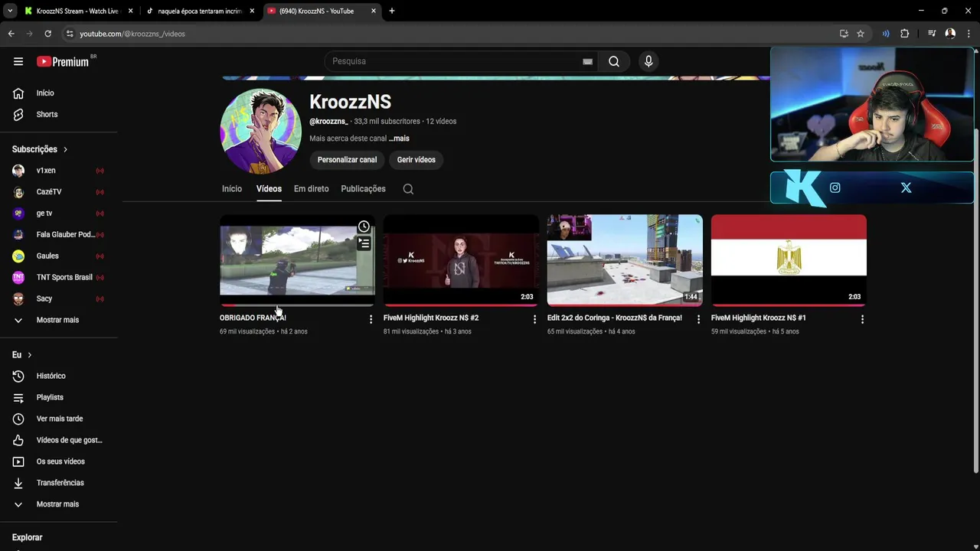Image resolution: width=980 pixels, height=551 pixels.
Task: Click the KroozzNS channel avatar
Action: pyautogui.click(x=261, y=132)
